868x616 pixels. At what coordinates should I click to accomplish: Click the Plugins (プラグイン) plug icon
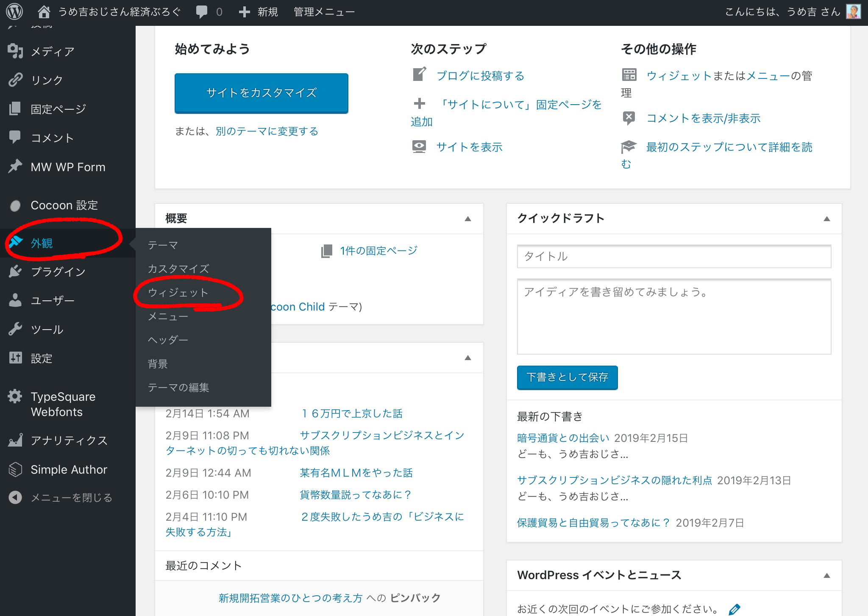pos(15,271)
